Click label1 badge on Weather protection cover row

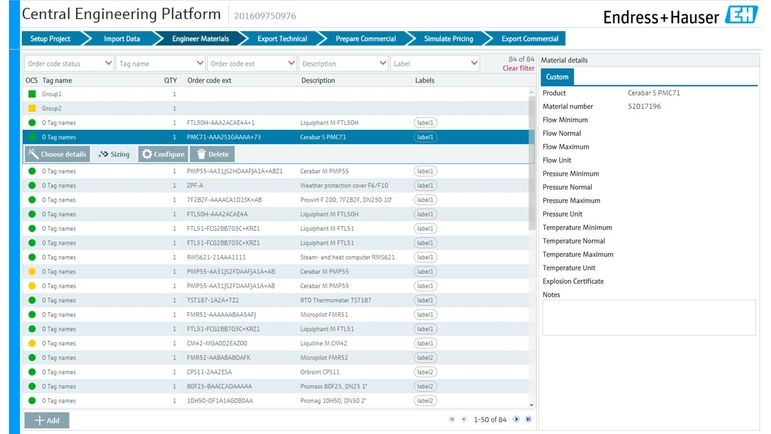(x=425, y=185)
